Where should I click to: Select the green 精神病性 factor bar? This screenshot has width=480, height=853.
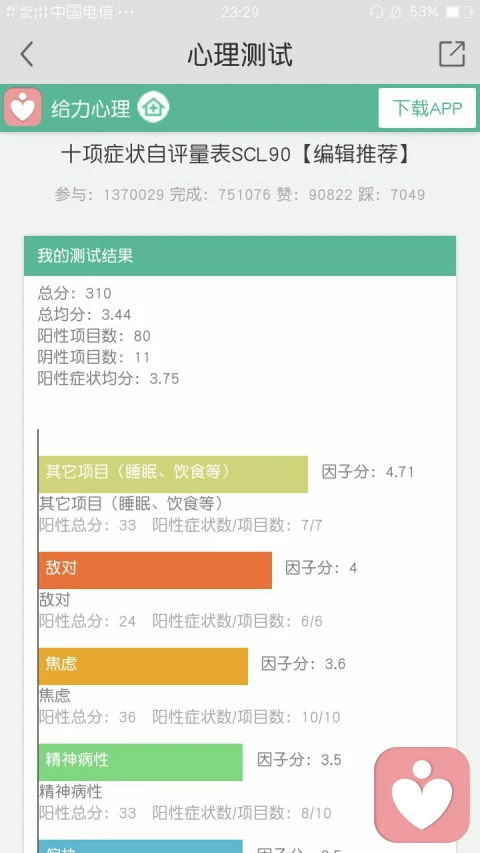click(140, 762)
